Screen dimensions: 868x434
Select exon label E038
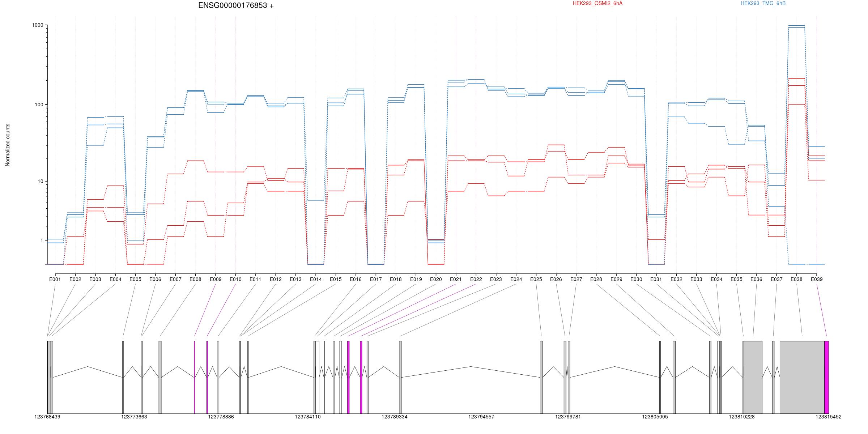tap(796, 279)
